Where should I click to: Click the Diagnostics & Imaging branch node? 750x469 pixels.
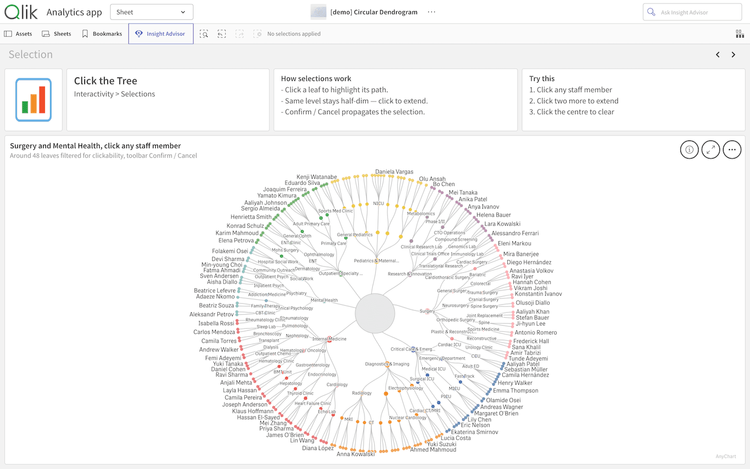coord(387,364)
